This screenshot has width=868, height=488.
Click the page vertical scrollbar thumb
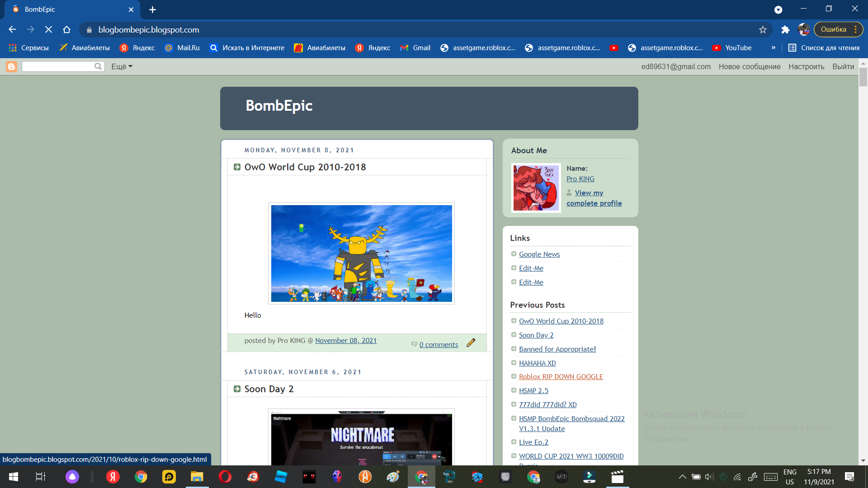coord(863,77)
